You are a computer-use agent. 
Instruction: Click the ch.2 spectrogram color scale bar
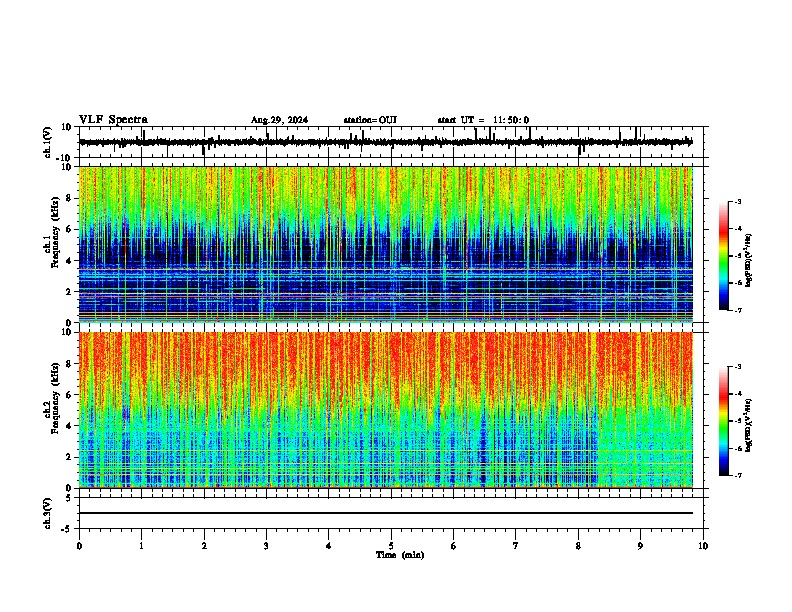coord(724,421)
